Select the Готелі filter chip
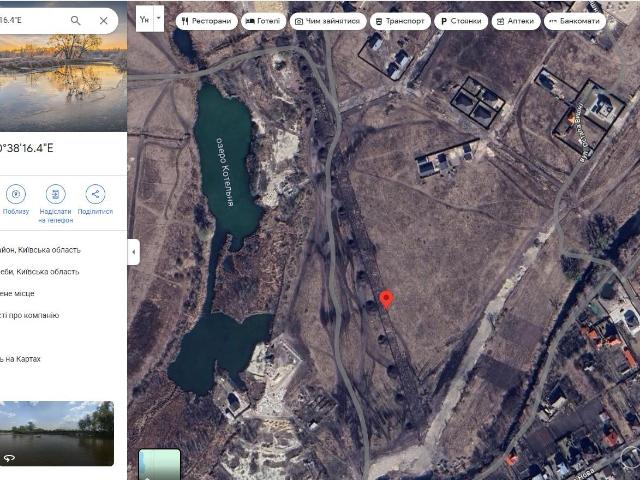 [263, 21]
